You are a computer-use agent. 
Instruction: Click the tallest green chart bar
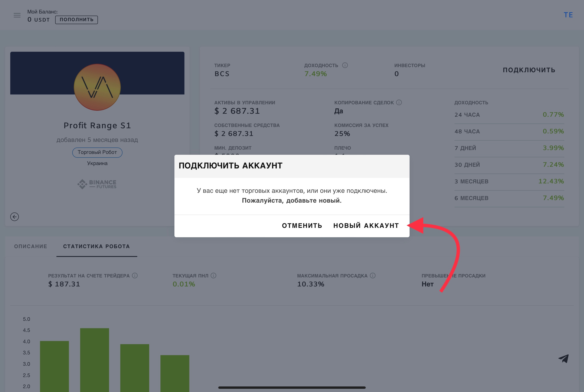94,360
